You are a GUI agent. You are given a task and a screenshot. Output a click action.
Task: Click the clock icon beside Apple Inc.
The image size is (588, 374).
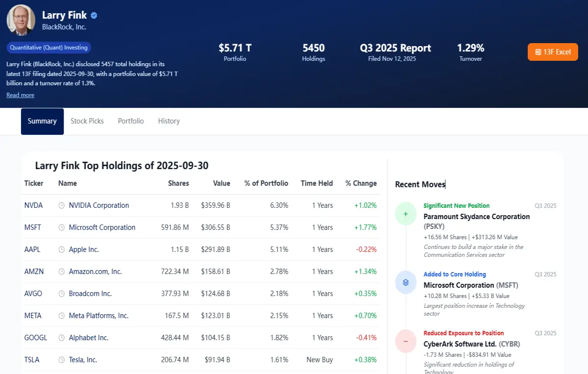[62, 249]
